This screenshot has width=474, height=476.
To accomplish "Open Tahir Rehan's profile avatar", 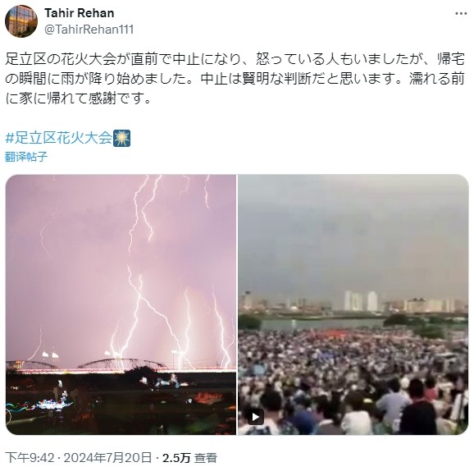I will point(21,21).
